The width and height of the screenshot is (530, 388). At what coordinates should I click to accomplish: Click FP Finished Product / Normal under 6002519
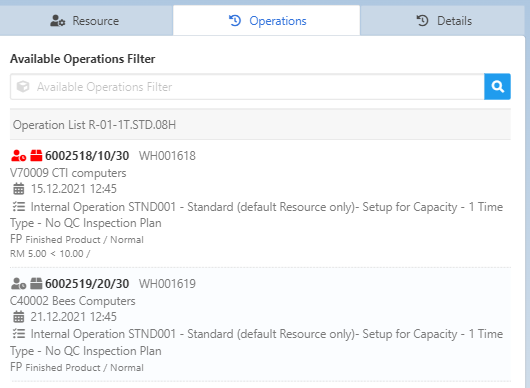[x=77, y=367]
